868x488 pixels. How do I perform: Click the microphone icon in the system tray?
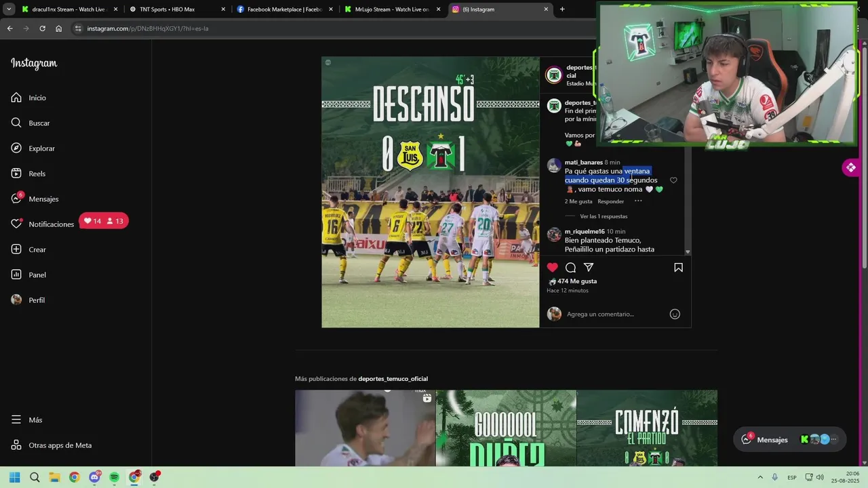pos(774,477)
